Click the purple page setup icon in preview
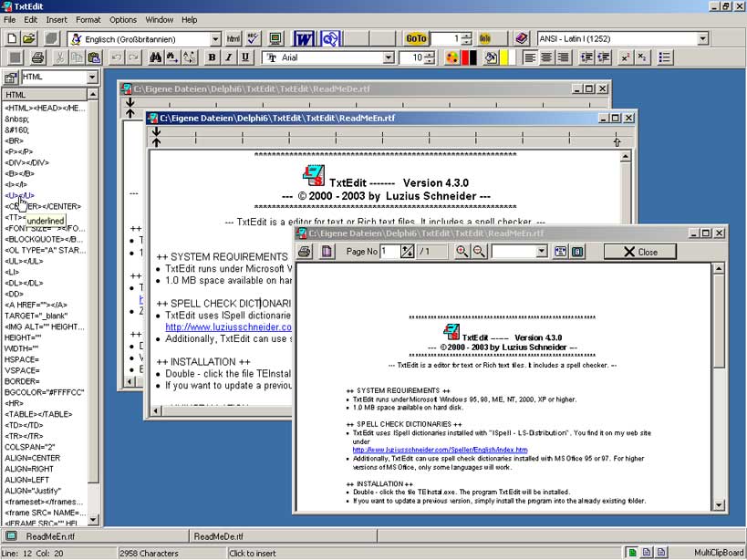 (x=327, y=252)
